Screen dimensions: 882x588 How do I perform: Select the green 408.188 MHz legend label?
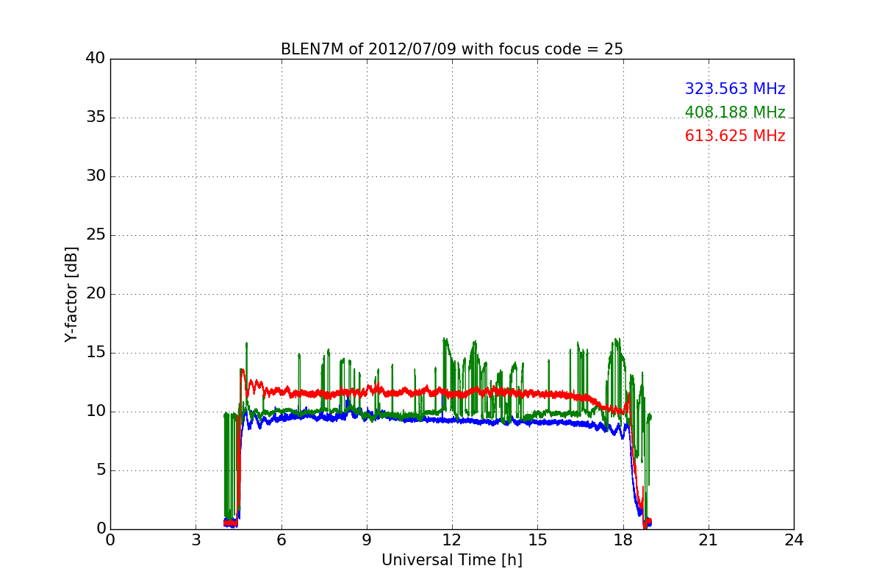tap(735, 112)
